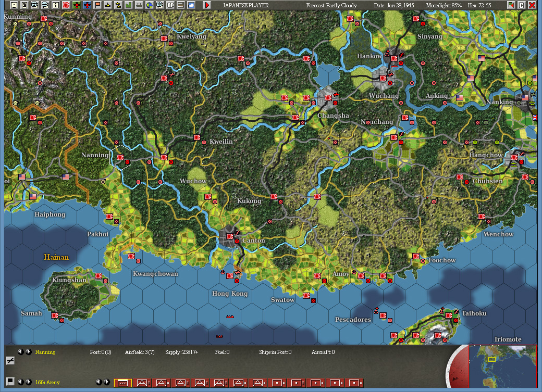Click the Earth globe toolbar icon
The image size is (542, 392).
[150, 5]
